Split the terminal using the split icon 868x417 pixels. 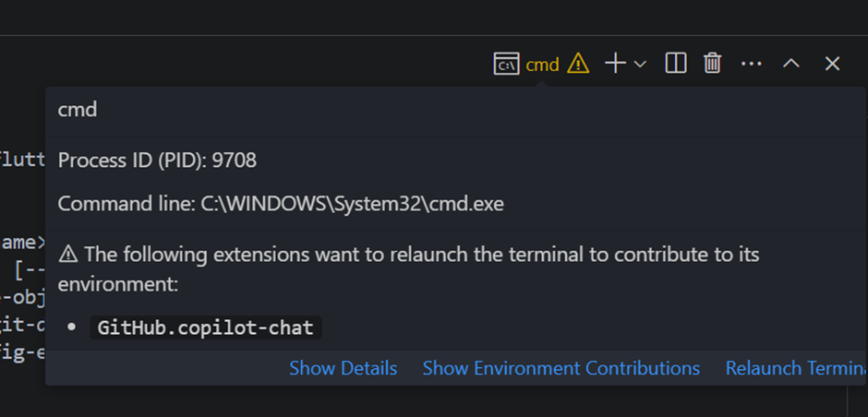coord(675,64)
